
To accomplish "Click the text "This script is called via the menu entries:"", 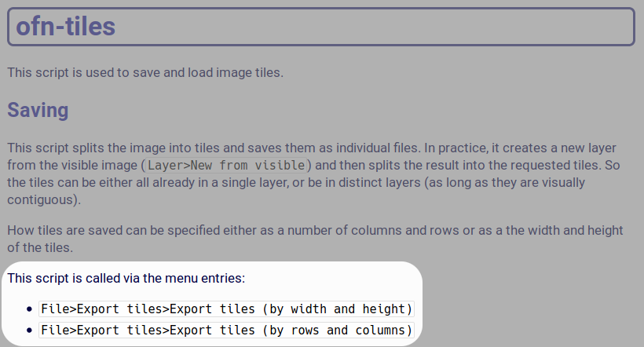I will pos(126,278).
